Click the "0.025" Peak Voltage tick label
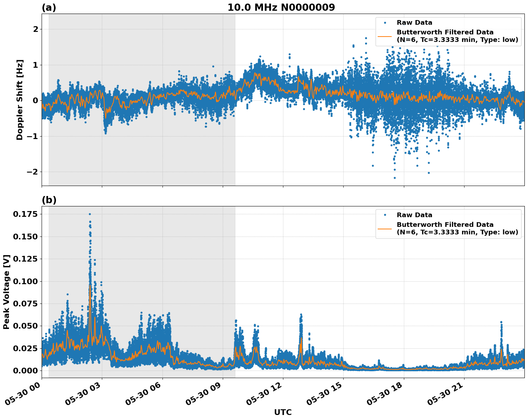 click(x=25, y=348)
